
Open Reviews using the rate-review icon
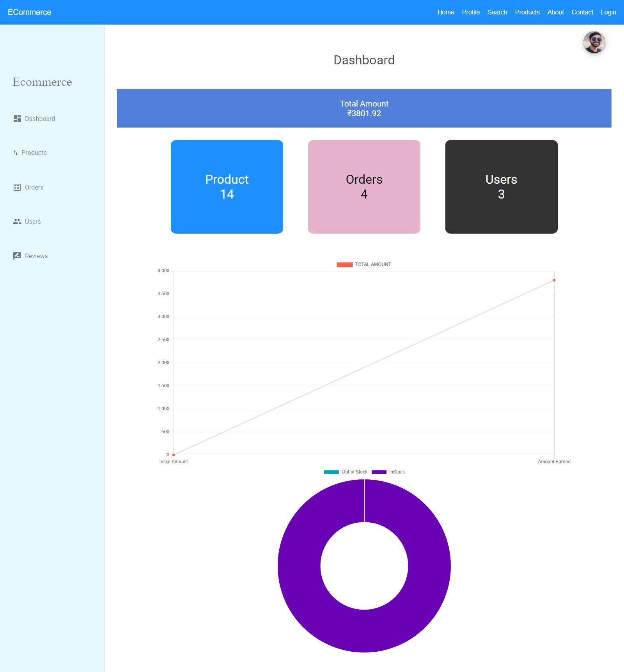tap(16, 255)
